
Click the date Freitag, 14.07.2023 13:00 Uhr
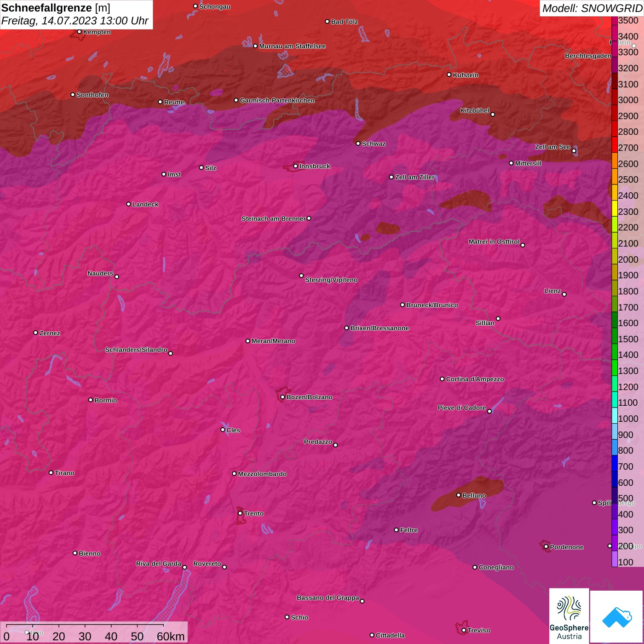tap(75, 21)
